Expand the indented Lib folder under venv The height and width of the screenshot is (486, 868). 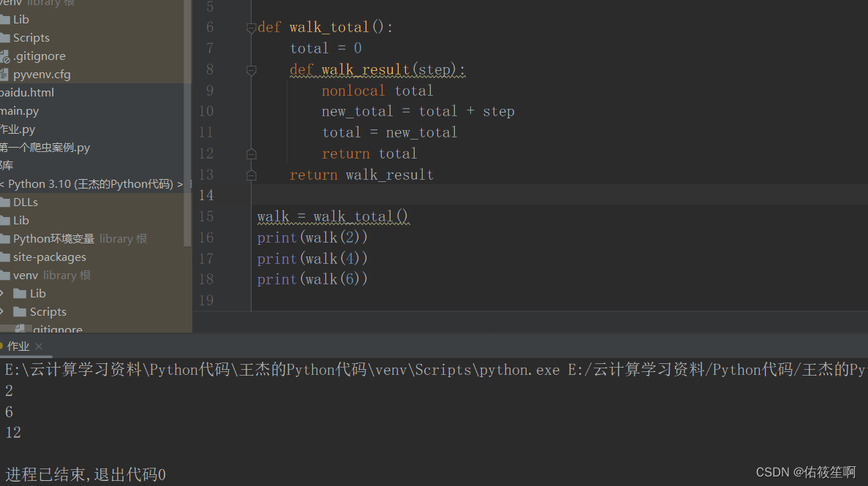tap(2, 293)
